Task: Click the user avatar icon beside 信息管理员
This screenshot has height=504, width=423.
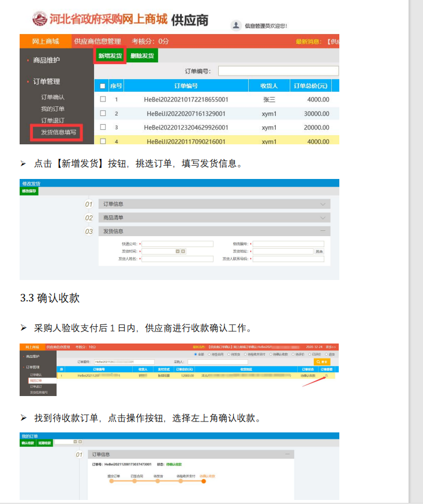Action: click(x=236, y=25)
